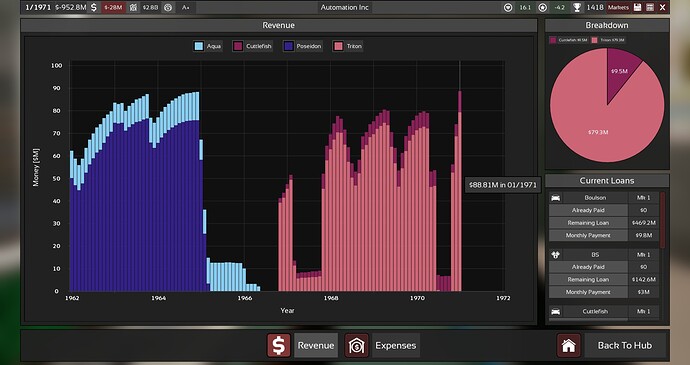Click the car icon next to Cuttlefish loan
Viewport: 690px width, 365px height.
(x=555, y=311)
